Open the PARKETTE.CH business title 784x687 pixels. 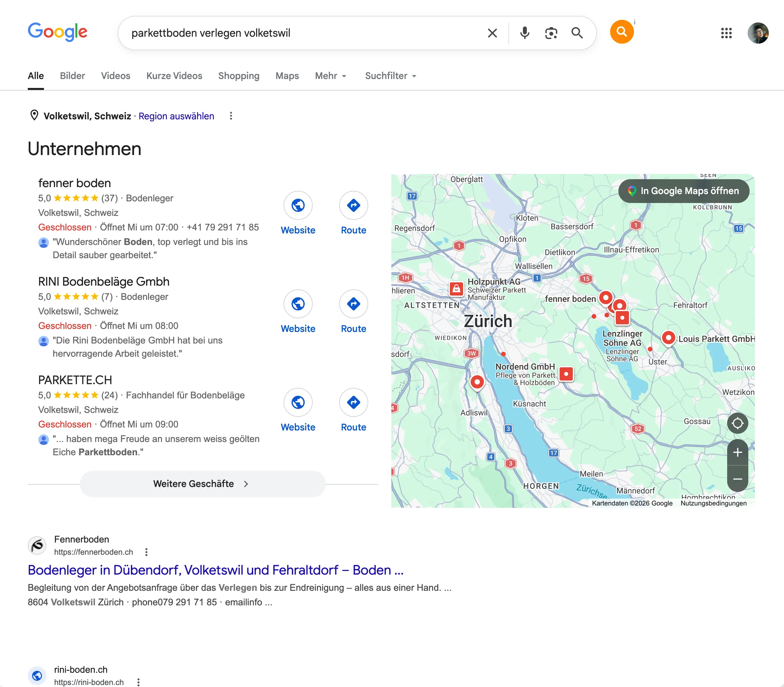coord(75,380)
